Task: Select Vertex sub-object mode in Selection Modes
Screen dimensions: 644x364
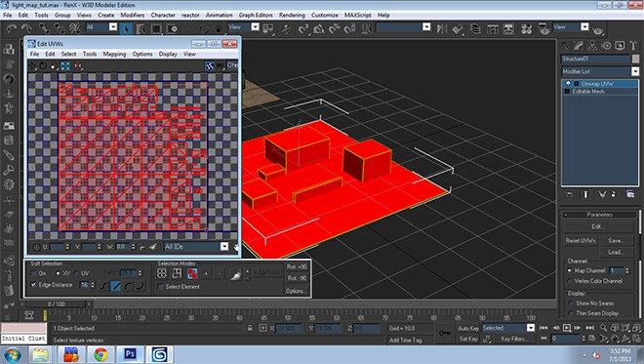Action: coord(161,273)
